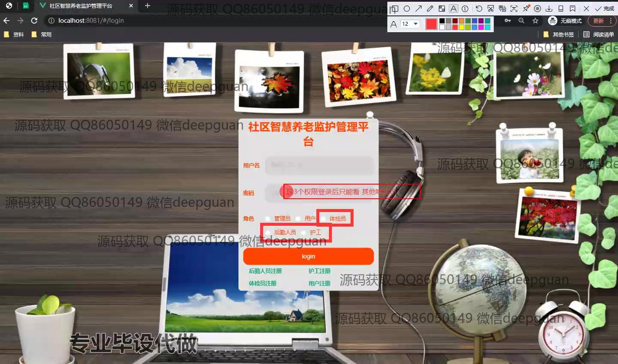Screen dimensions: 618x364
Task: Go back in the browser
Action: (6, 21)
